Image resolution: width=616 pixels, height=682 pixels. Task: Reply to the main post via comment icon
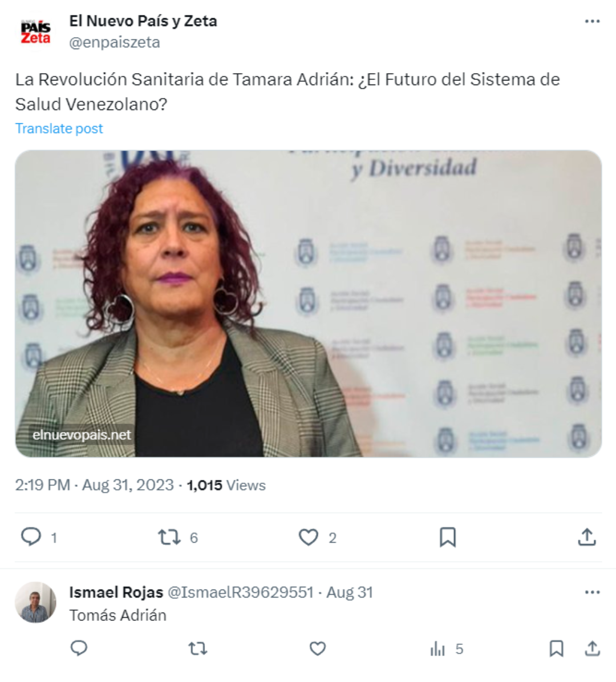click(x=31, y=536)
